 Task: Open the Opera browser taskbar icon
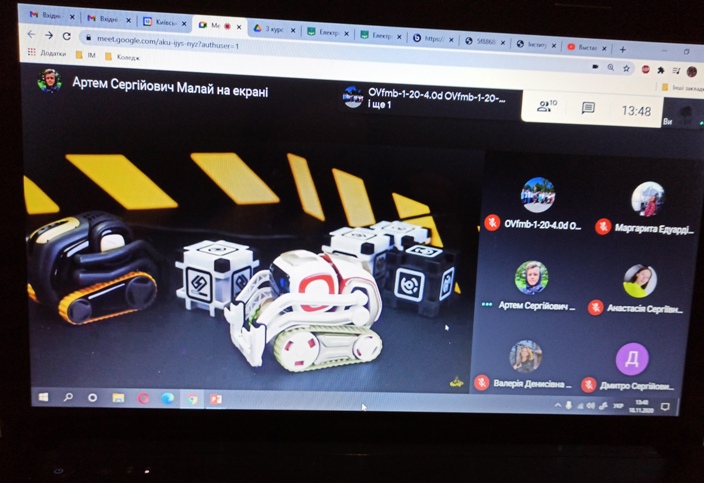[x=143, y=399]
